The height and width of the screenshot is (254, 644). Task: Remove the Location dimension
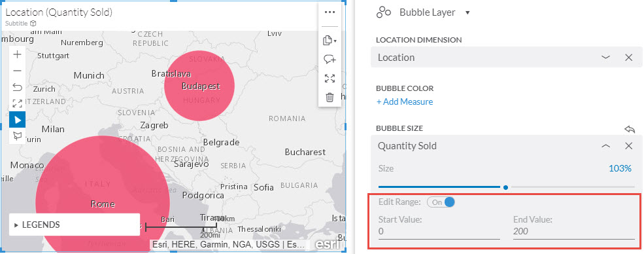click(x=628, y=58)
